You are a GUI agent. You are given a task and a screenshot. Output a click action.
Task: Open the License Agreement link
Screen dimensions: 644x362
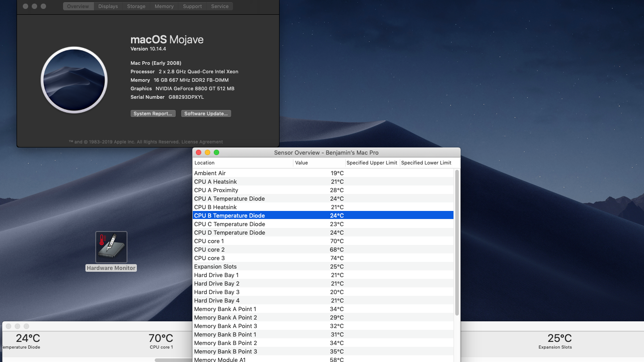click(202, 142)
